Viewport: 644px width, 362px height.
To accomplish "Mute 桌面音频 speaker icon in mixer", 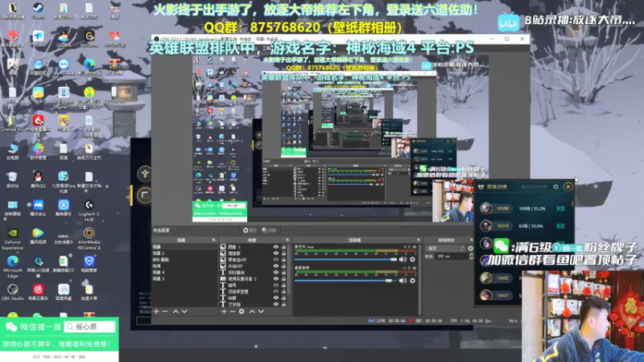I will (402, 281).
